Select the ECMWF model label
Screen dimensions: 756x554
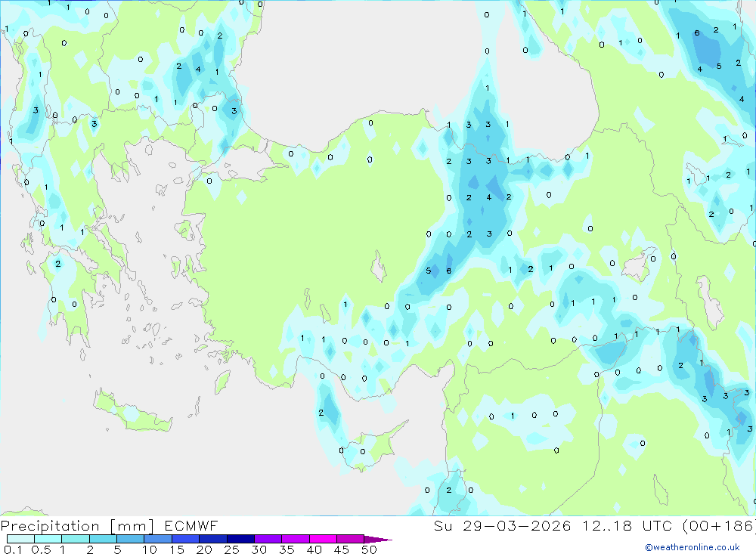(191, 526)
